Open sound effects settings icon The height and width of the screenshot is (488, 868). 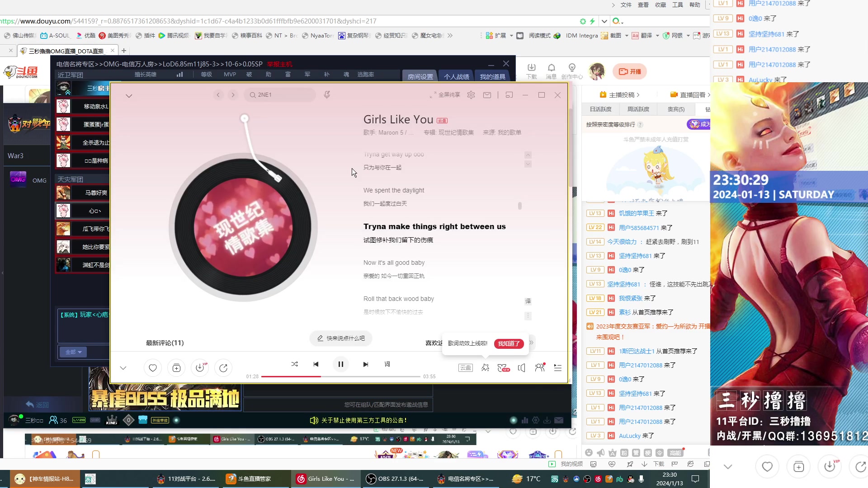click(x=485, y=368)
